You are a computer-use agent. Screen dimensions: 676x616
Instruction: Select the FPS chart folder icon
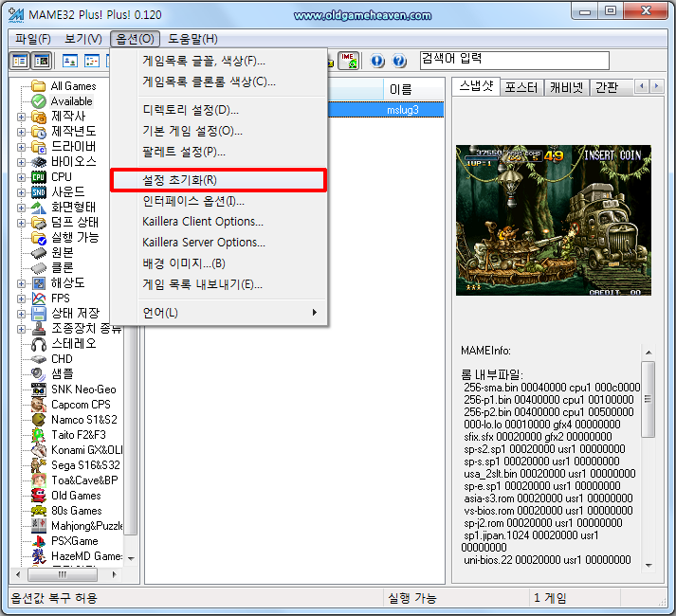39,299
